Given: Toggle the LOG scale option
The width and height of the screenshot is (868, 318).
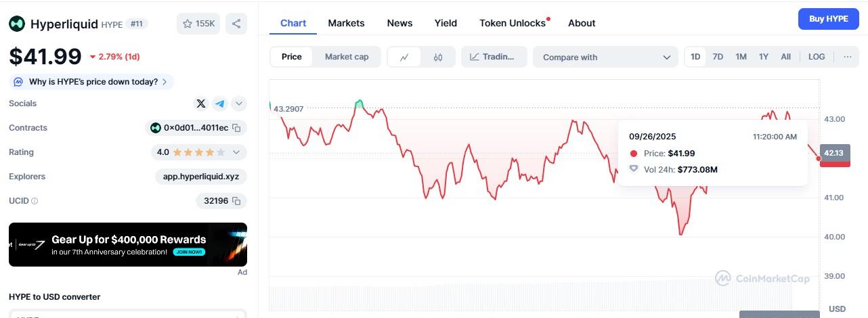Looking at the screenshot, I should (817, 57).
